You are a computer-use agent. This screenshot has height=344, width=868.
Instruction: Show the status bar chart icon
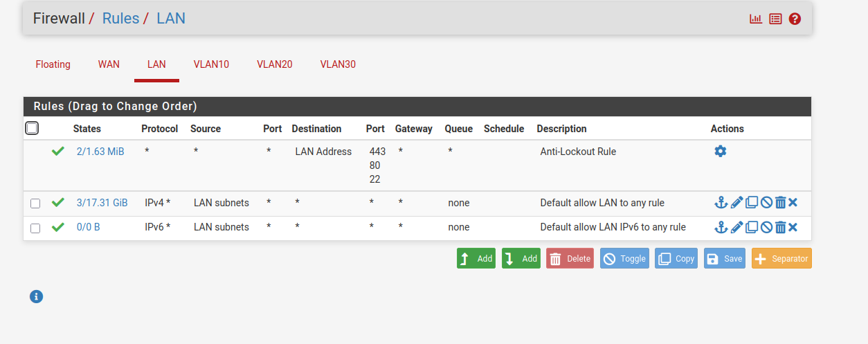point(756,19)
